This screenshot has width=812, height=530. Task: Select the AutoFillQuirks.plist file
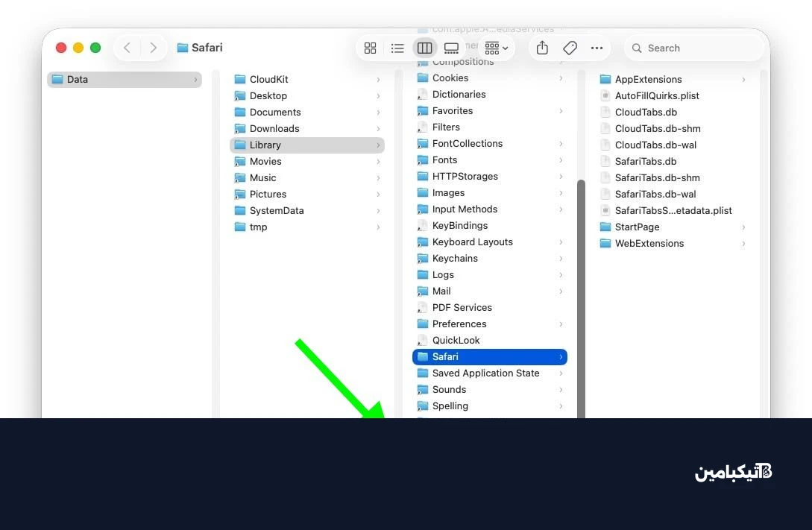tap(657, 96)
